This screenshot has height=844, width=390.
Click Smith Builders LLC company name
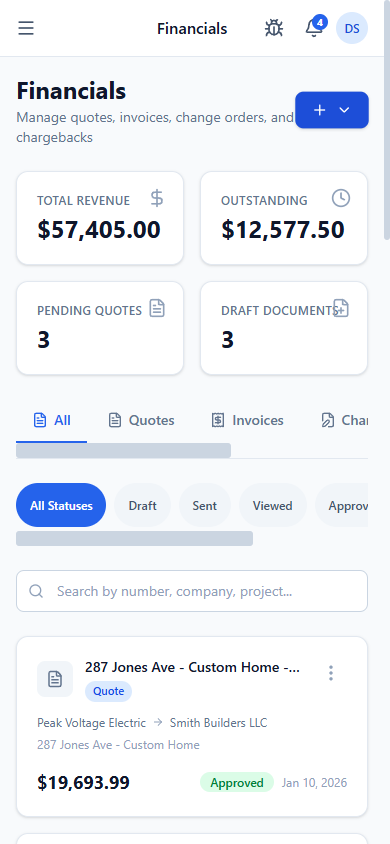point(218,723)
